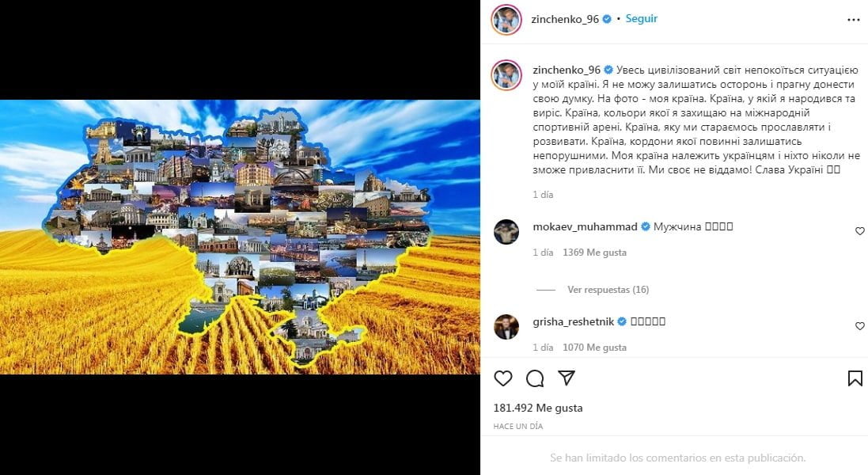Visit the zinchenko_96 username in header
Image resolution: width=868 pixels, height=475 pixels.
point(565,19)
